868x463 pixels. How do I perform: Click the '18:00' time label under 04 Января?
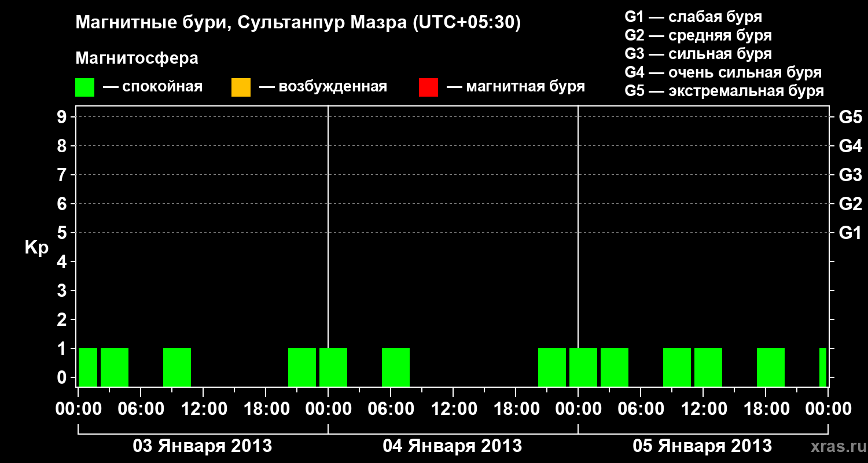(x=516, y=409)
